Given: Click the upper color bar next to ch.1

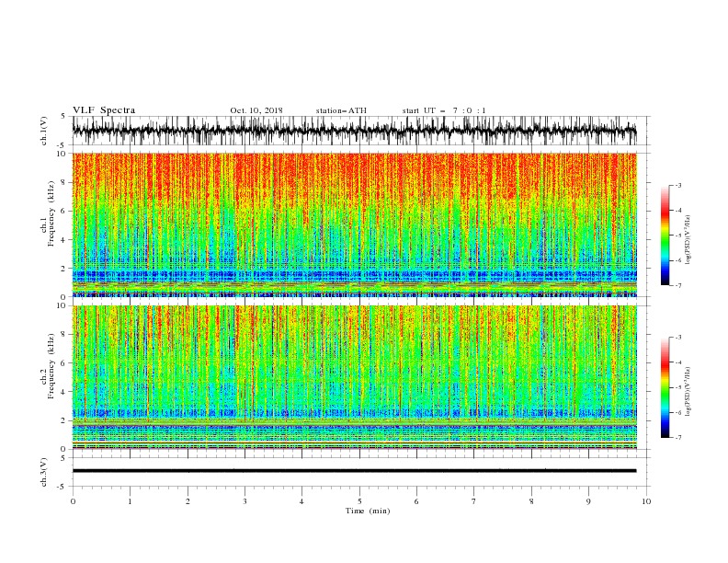Looking at the screenshot, I should click(x=665, y=236).
